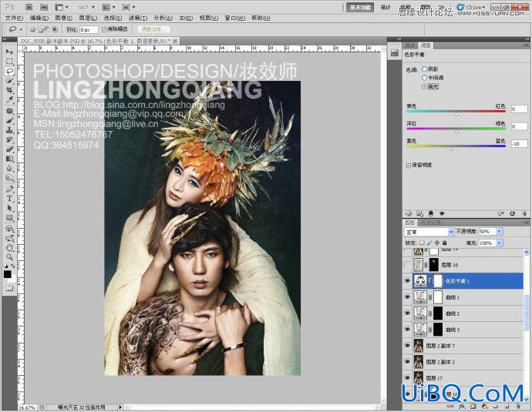532x412 pixels.
Task: Hide the 图层 2 副本 7 layer
Action: pos(408,346)
